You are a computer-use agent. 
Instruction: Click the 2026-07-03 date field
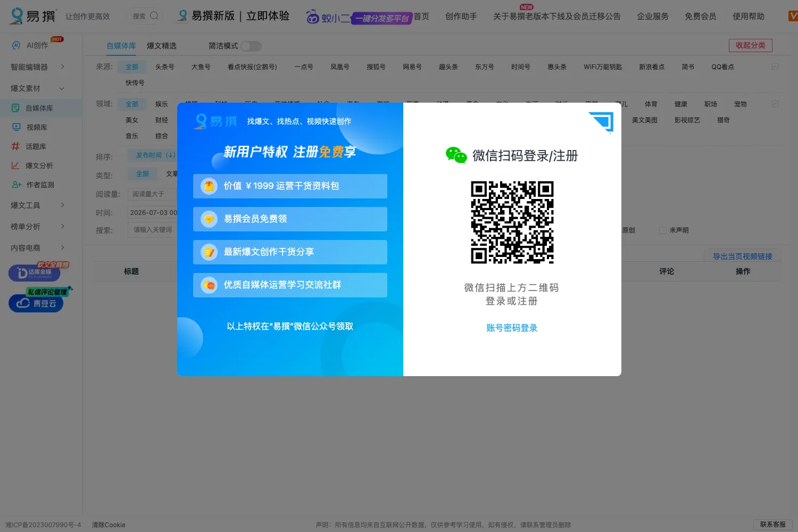point(153,212)
